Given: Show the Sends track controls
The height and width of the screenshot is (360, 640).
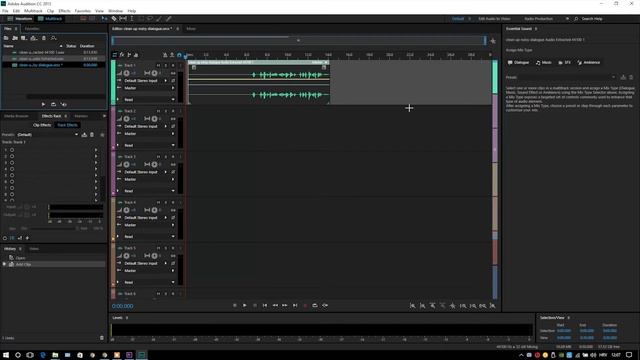Looking at the screenshot, I should [129, 55].
